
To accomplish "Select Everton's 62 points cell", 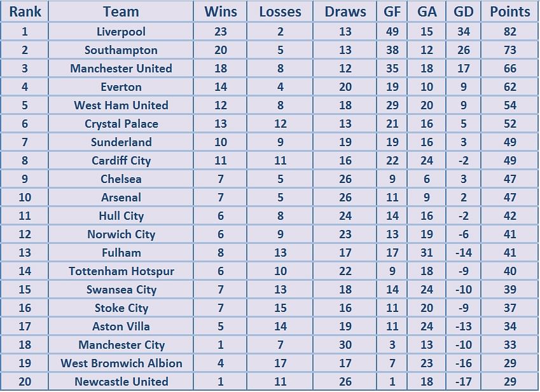I will click(510, 87).
